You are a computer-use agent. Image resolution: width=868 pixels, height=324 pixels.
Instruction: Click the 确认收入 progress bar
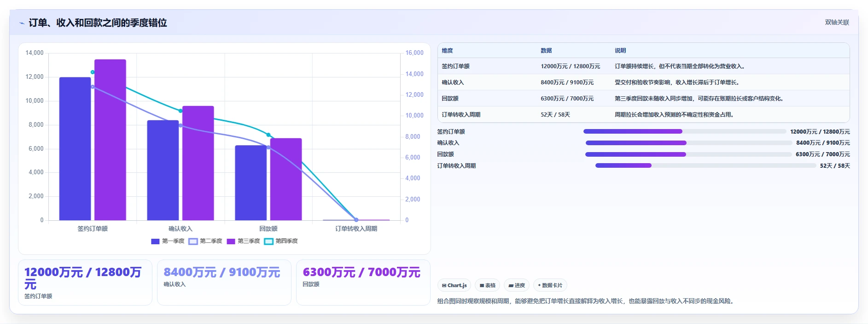click(689, 143)
